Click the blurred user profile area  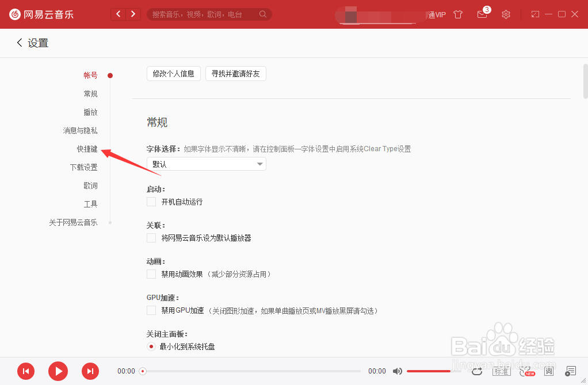tap(381, 16)
